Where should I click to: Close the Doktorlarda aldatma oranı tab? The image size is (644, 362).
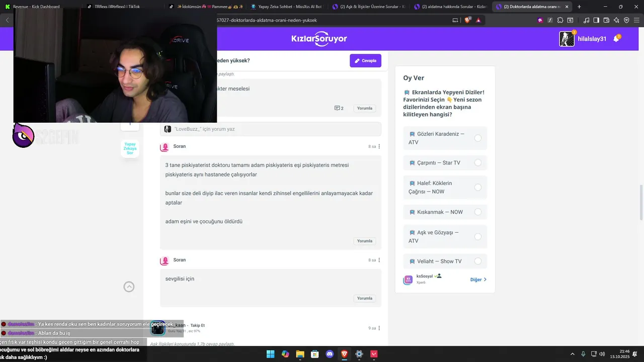click(x=567, y=7)
